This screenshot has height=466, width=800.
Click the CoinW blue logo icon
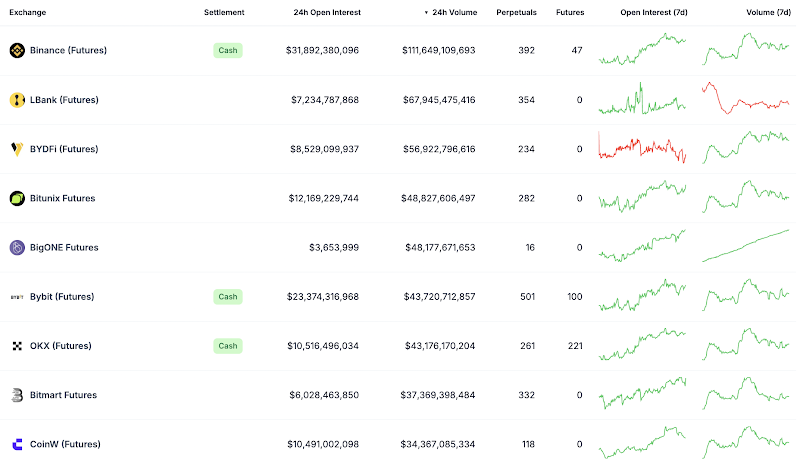click(x=17, y=445)
